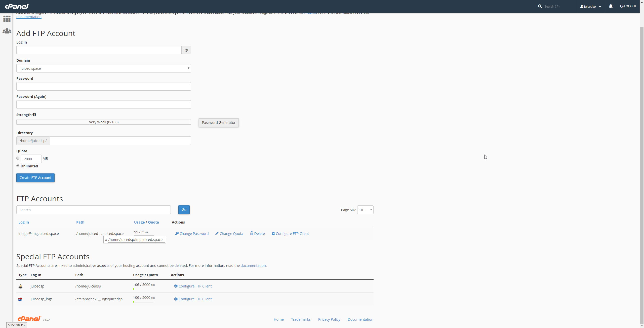
Task: Click the Create FTP Account button
Action: tap(35, 178)
